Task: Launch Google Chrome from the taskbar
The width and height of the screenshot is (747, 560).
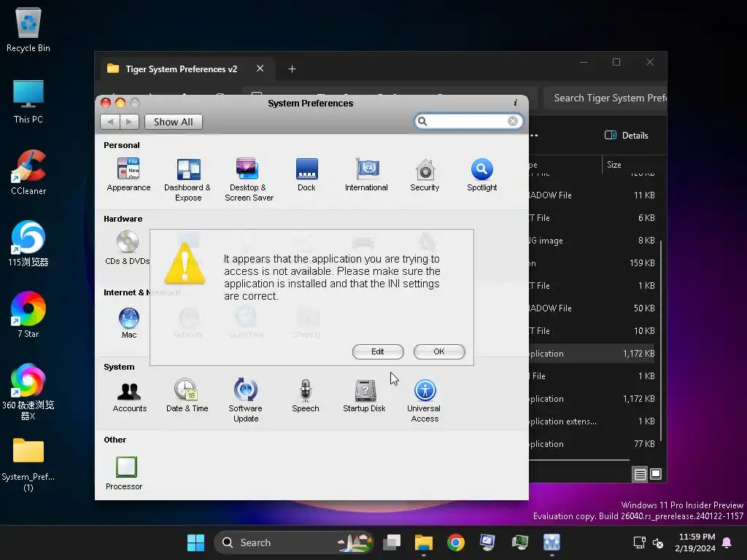Action: click(456, 542)
